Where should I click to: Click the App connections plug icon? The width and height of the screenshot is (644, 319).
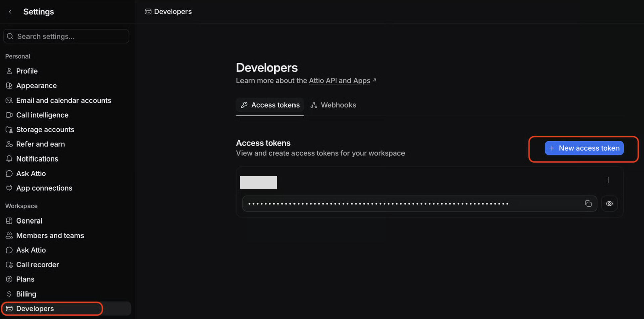coord(9,188)
